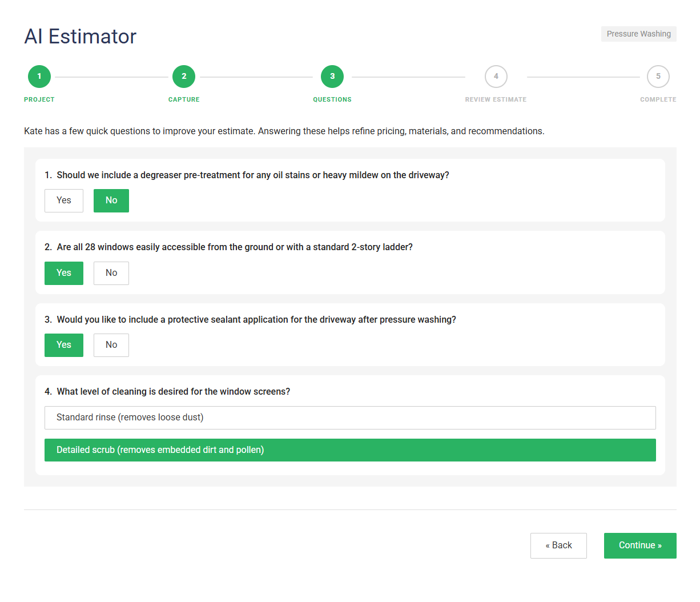Click the window screens question text

pyautogui.click(x=173, y=392)
